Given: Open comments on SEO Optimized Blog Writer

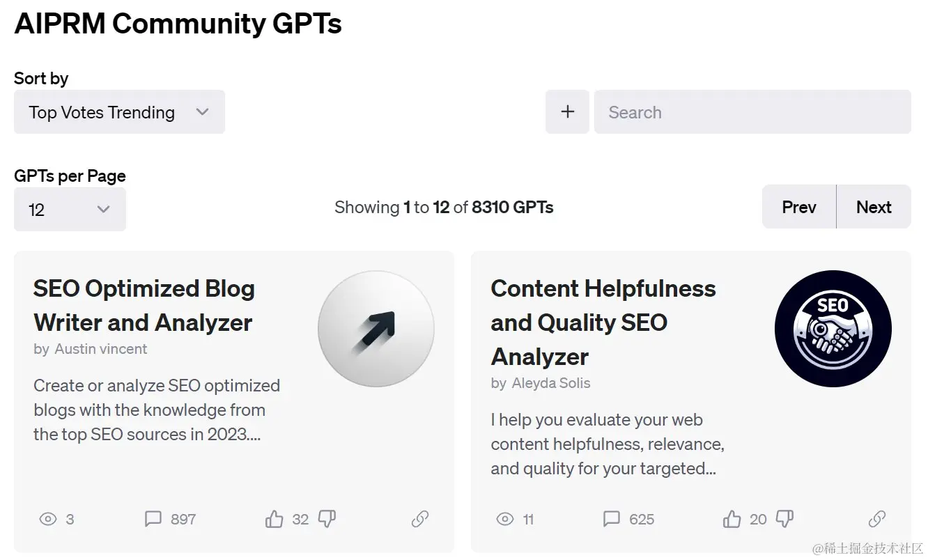Looking at the screenshot, I should (153, 519).
